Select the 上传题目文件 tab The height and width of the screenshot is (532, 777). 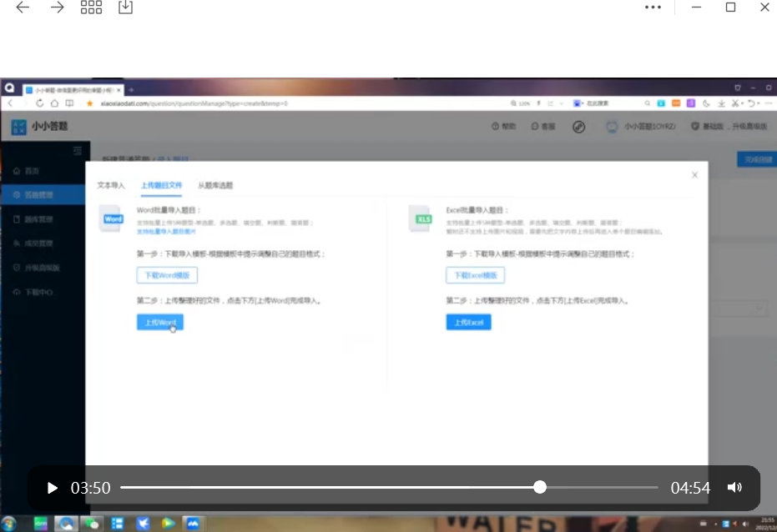161,185
